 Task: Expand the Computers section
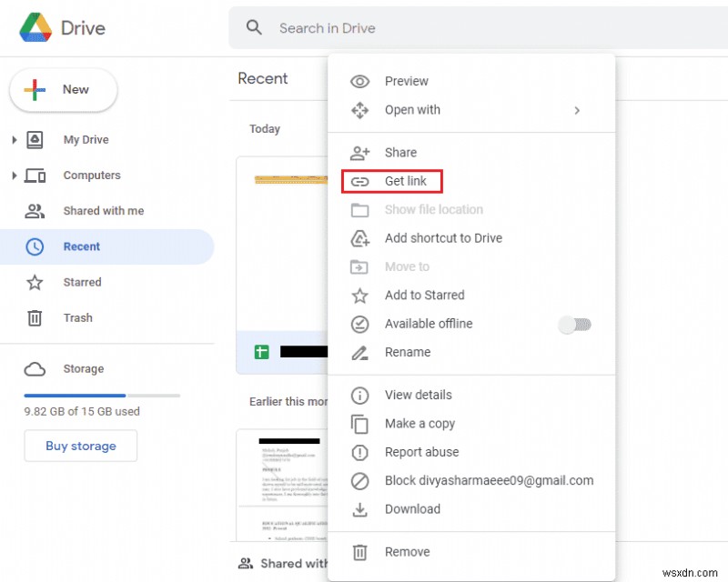click(14, 175)
